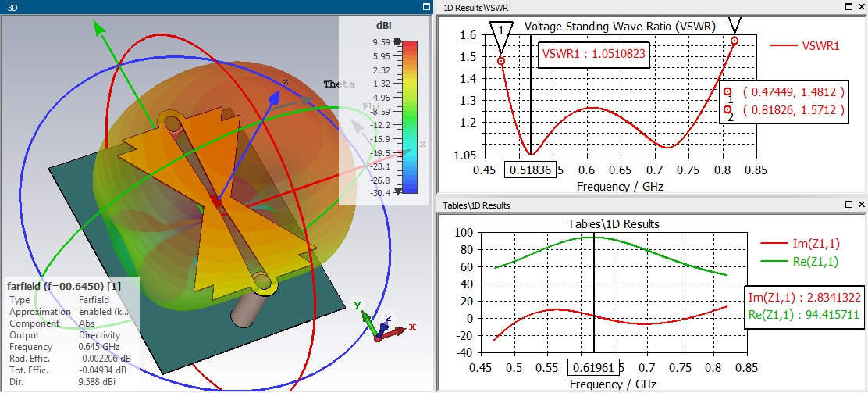Click the Output Directivity row value
The image size is (868, 393).
coord(97,335)
